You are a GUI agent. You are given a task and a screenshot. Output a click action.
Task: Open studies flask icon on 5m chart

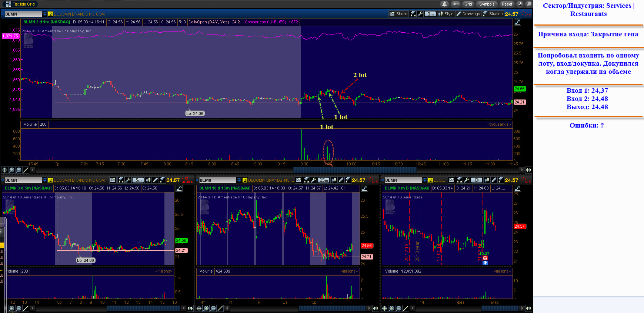pos(162,180)
